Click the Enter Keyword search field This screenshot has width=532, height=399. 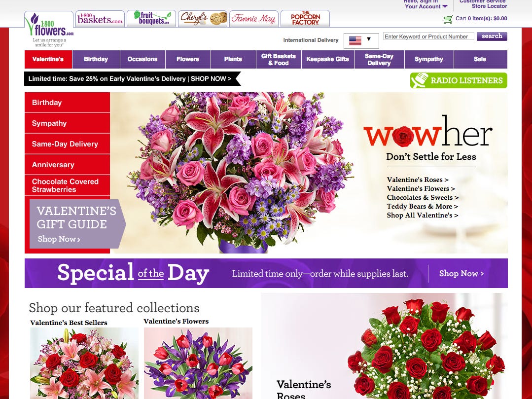coord(427,36)
